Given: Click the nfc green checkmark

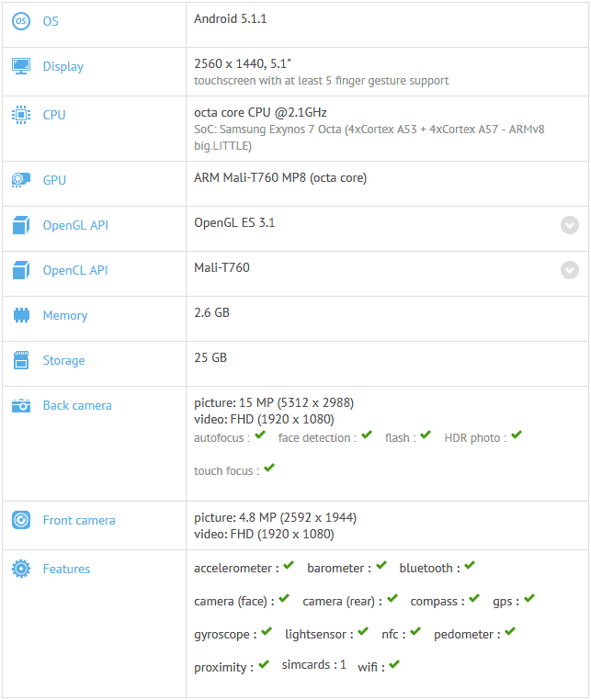Looking at the screenshot, I should [415, 632].
